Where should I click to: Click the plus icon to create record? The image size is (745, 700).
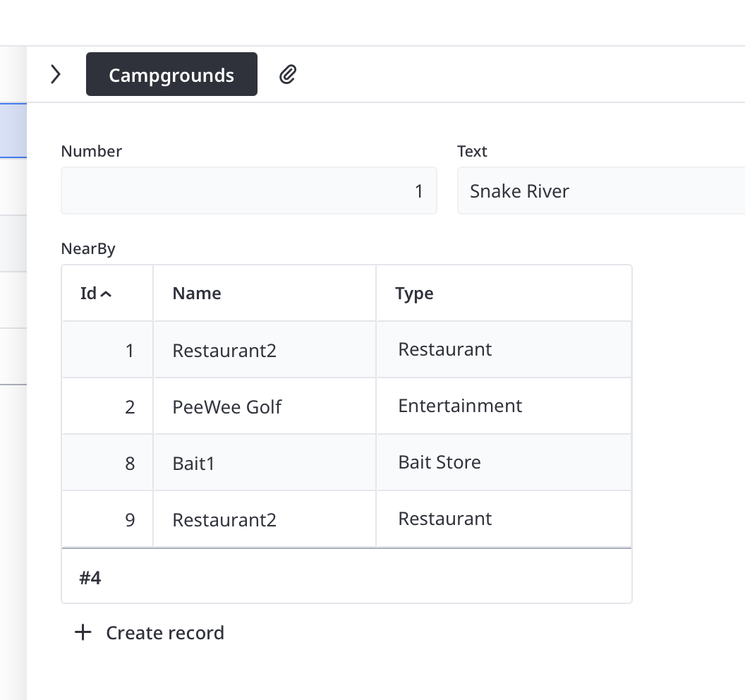[x=83, y=632]
